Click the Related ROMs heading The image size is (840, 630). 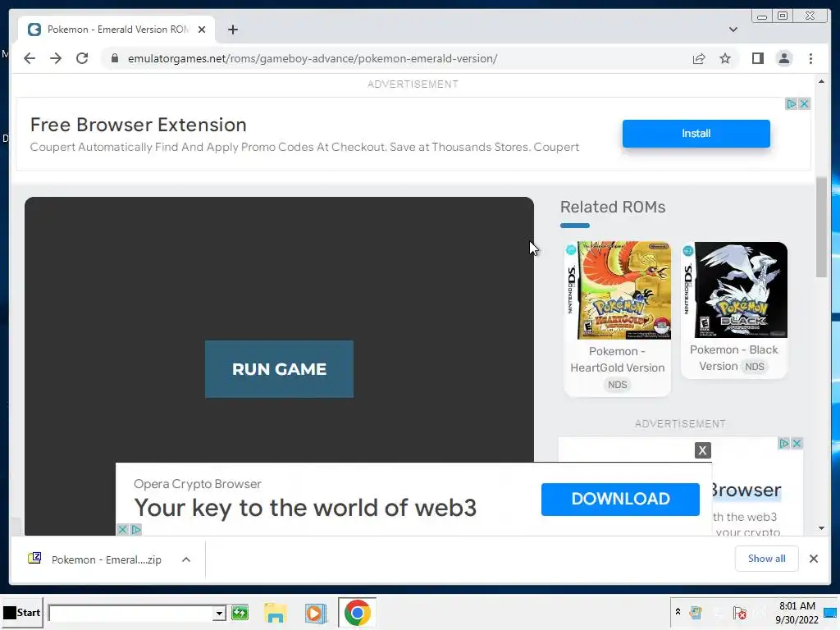tap(612, 207)
